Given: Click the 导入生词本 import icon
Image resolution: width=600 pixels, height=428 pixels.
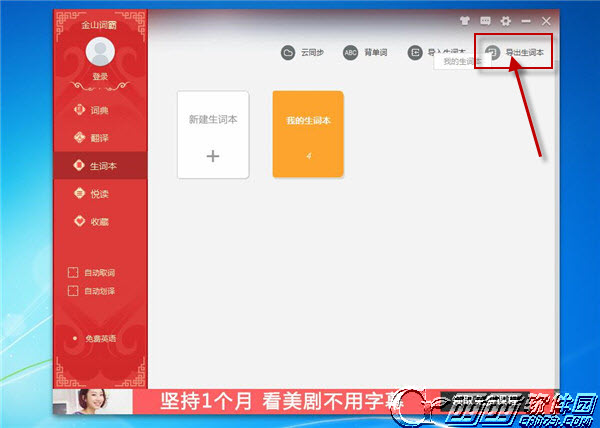Looking at the screenshot, I should coord(415,52).
